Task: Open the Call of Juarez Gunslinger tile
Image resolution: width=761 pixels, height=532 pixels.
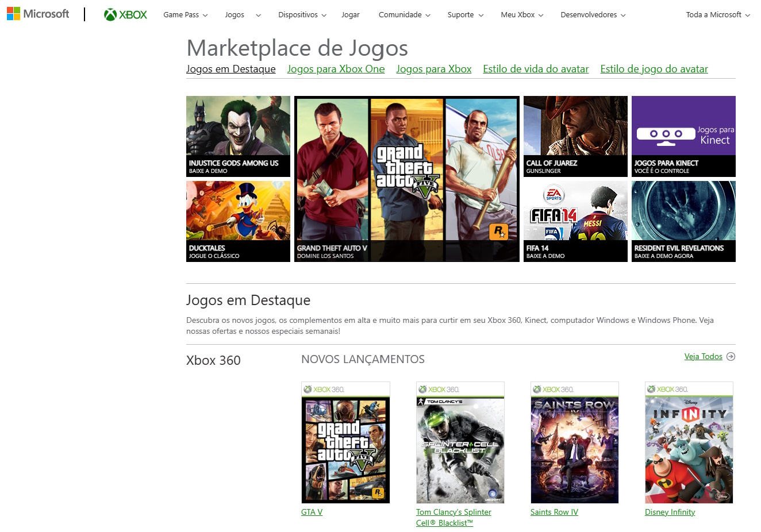Action: pos(575,136)
